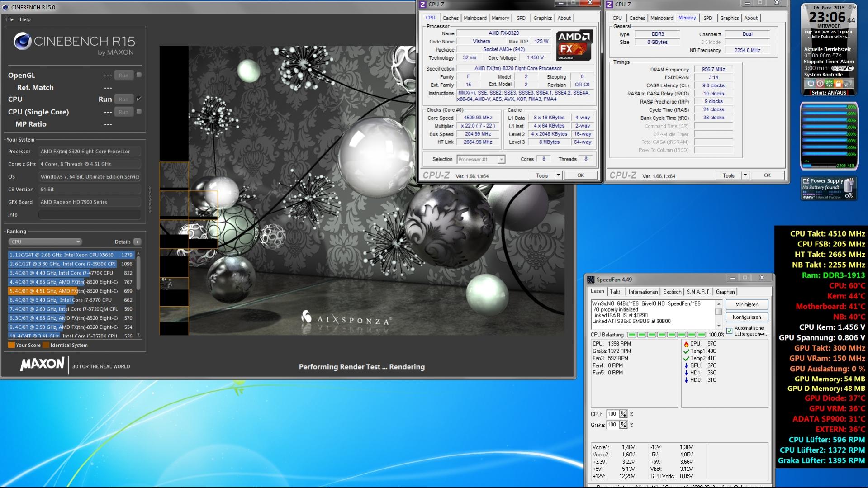
Task: Click the blue arrow icon beside HD1
Action: coord(686,373)
